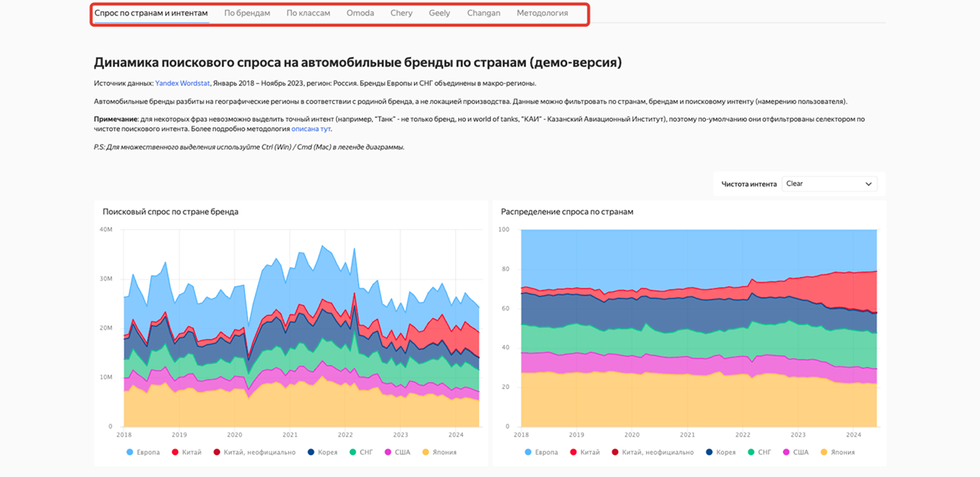Go to the Chery tab
This screenshot has width=980, height=477.
(x=401, y=13)
